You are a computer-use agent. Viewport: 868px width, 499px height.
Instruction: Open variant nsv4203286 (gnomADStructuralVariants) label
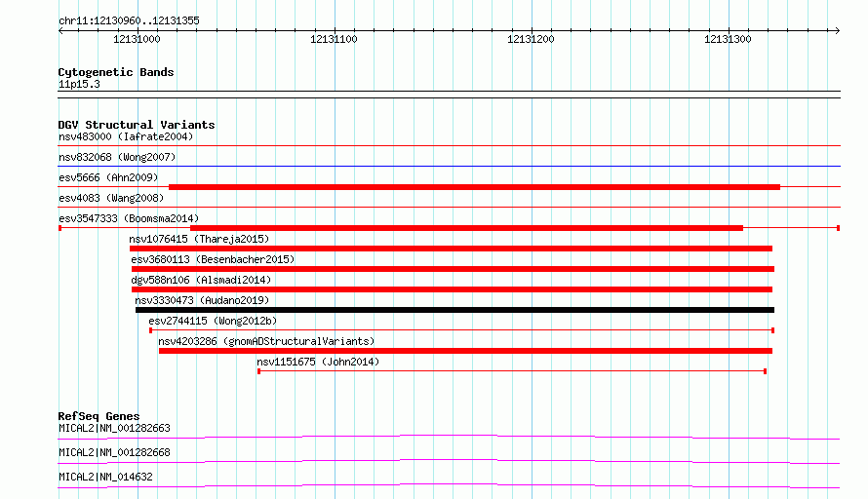(x=266, y=341)
